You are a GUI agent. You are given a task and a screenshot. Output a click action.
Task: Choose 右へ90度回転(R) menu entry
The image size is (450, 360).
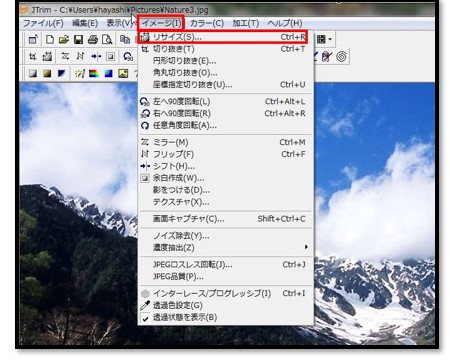pyautogui.click(x=226, y=113)
